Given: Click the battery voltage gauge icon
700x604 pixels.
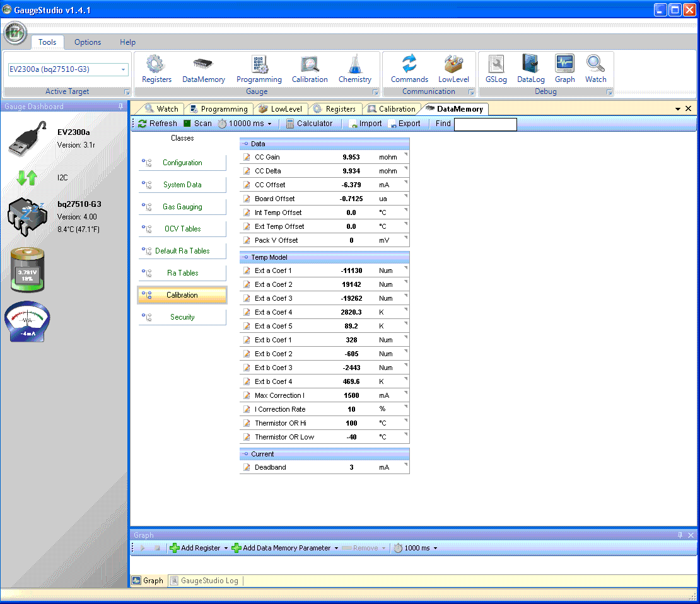Looking at the screenshot, I should [x=28, y=270].
